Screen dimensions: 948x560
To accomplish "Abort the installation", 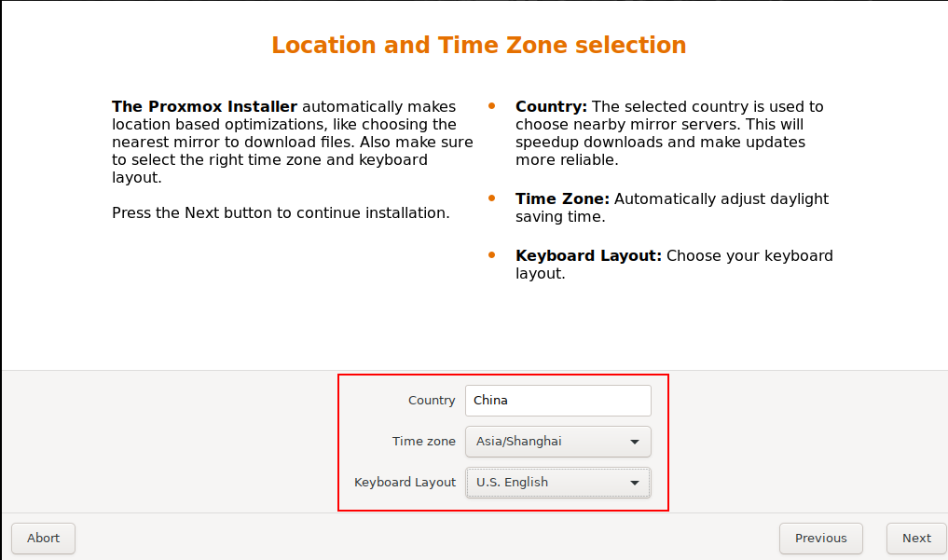I will (x=43, y=538).
